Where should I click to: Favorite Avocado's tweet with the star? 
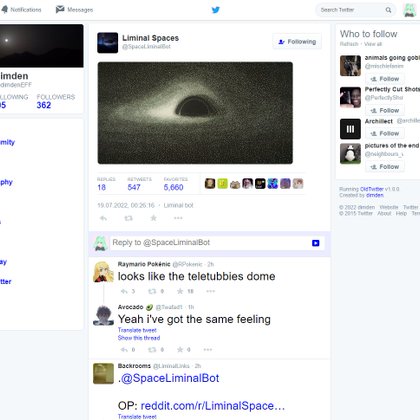(180, 350)
